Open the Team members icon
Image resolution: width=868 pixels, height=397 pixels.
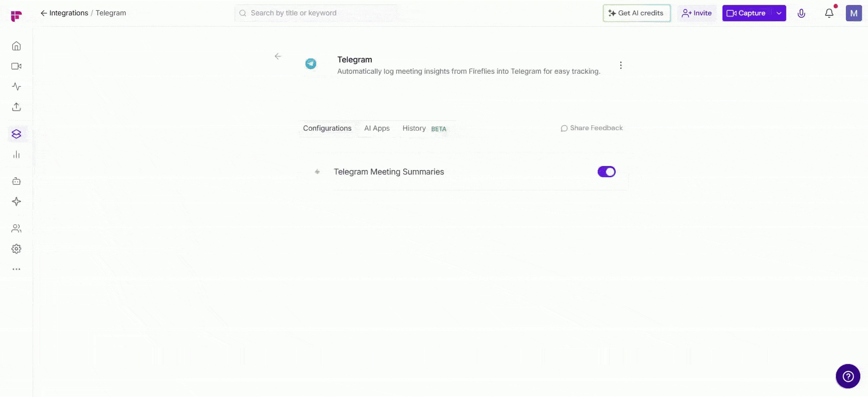(16, 228)
